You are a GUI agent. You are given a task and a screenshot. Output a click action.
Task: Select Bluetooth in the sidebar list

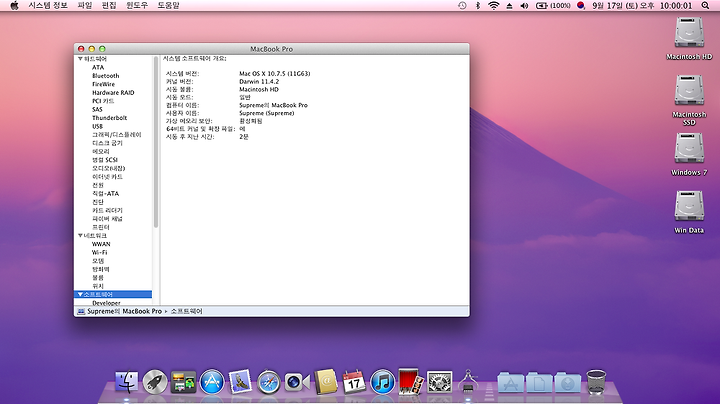(x=106, y=76)
